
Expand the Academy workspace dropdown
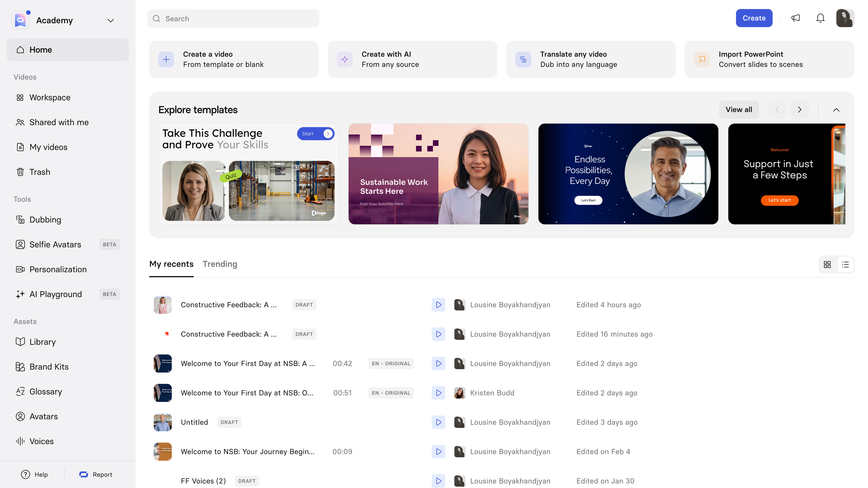111,21
